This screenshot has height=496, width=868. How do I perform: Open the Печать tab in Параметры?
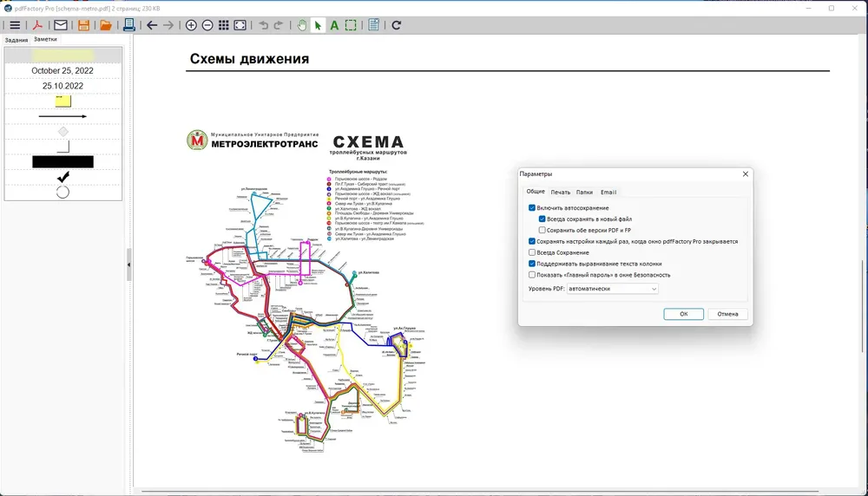click(x=560, y=193)
